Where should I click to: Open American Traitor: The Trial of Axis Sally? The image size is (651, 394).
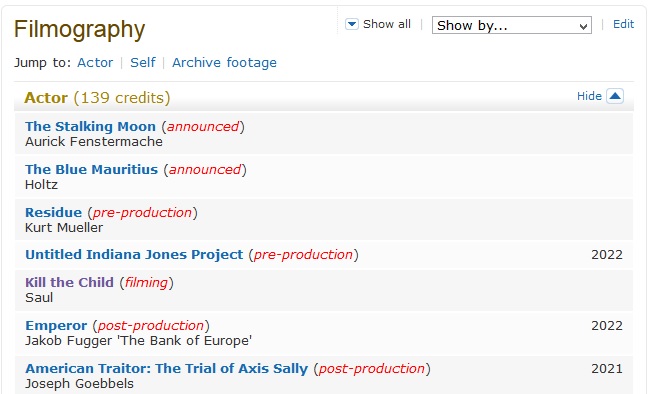pyautogui.click(x=166, y=369)
